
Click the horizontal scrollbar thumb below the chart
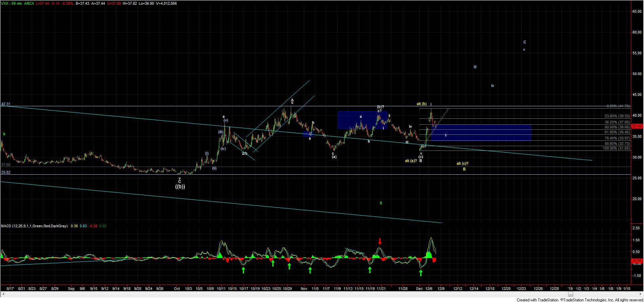[571, 294]
